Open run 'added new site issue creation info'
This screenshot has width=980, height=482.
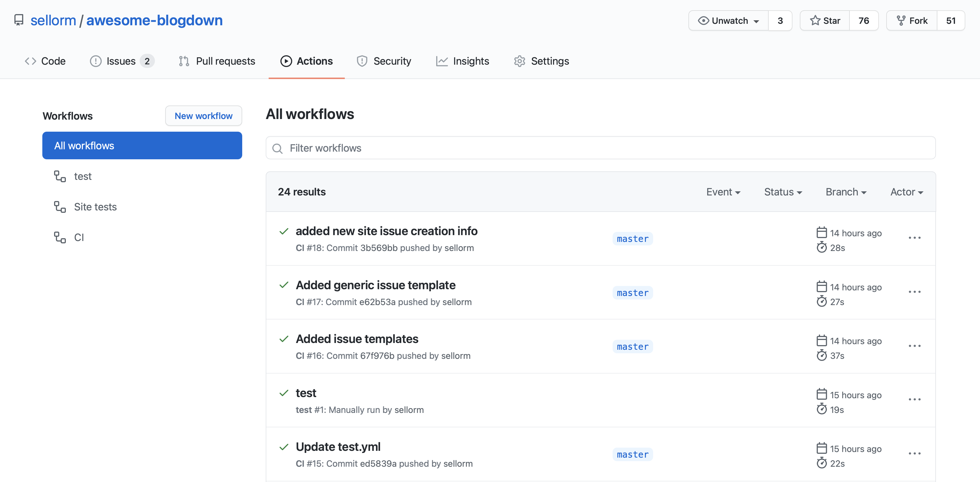point(387,231)
